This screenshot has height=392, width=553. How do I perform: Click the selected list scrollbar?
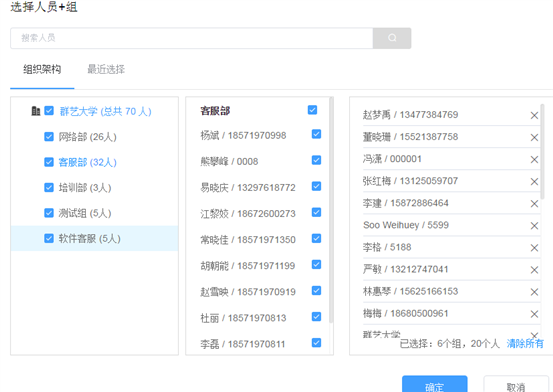[x=542, y=152]
